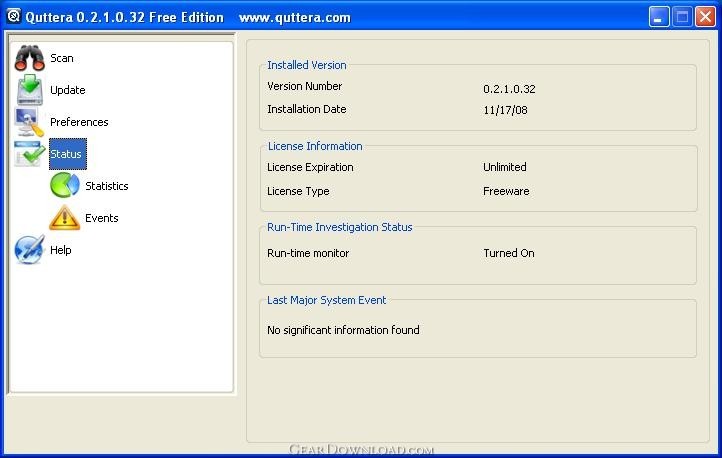
Task: Click the version value 0.2.1.0.32
Action: [x=509, y=89]
